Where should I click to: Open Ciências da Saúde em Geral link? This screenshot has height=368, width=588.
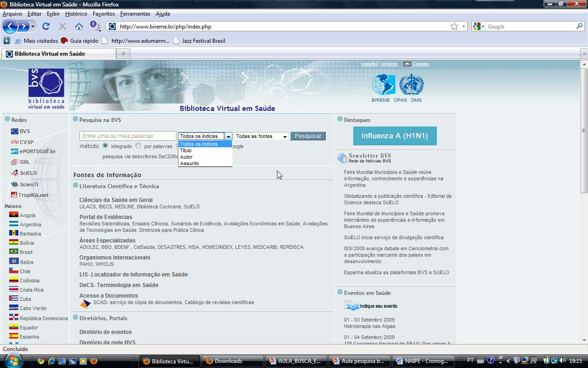pyautogui.click(x=116, y=200)
